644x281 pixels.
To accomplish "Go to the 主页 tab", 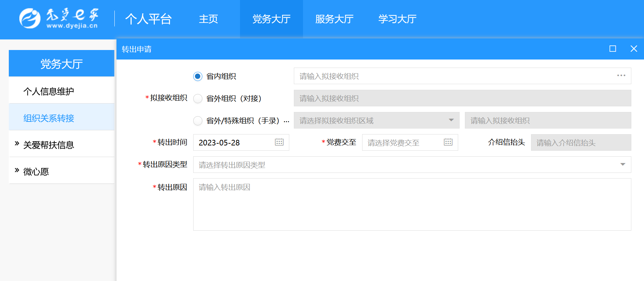I will (x=208, y=19).
